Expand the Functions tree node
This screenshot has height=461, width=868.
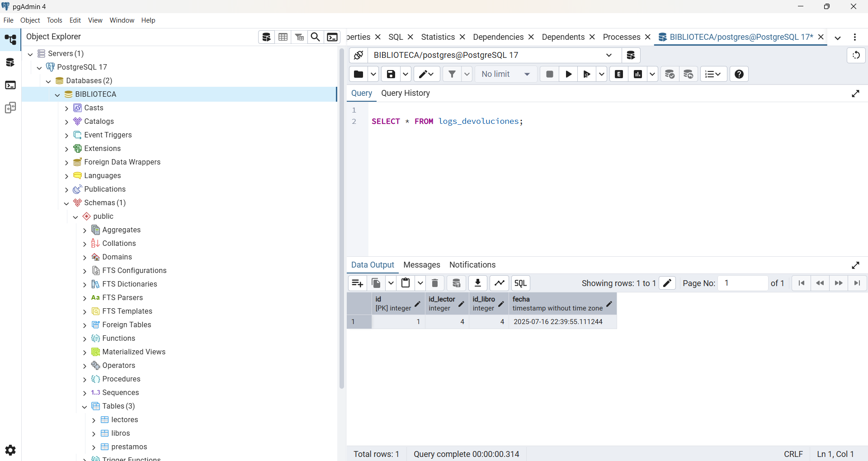[85, 339]
